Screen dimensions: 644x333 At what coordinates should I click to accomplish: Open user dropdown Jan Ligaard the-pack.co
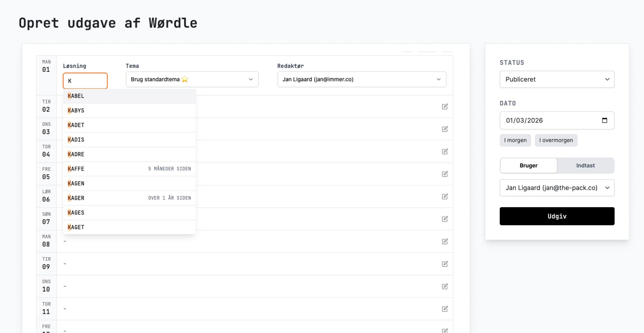pos(557,188)
